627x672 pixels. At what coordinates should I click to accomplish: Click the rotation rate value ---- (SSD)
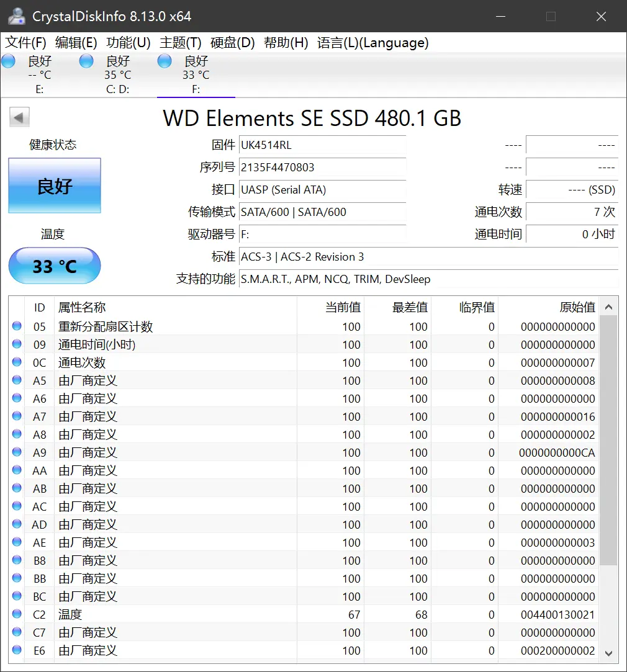pos(572,189)
